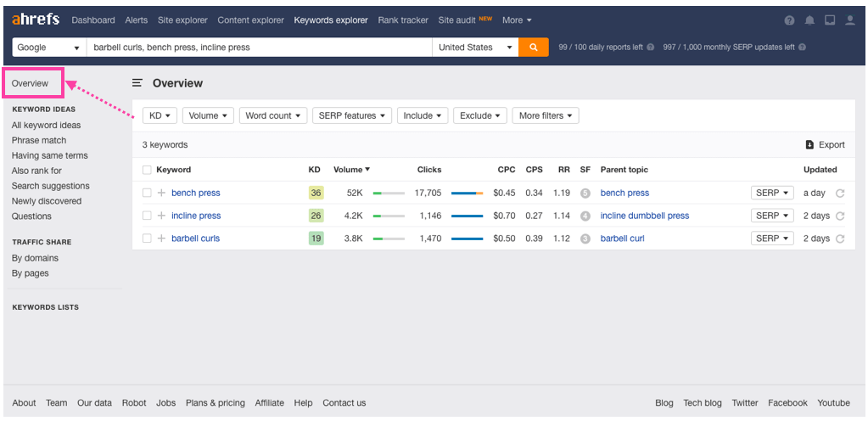Click bench press clicks distribution bar
Image resolution: width=868 pixels, height=421 pixels.
[468, 194]
